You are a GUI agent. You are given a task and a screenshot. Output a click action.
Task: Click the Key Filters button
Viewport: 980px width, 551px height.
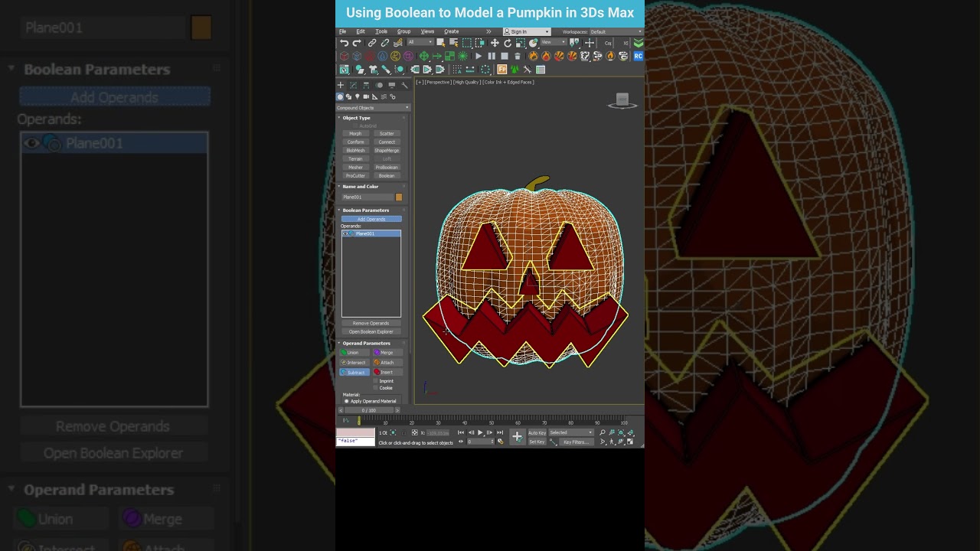[577, 442]
